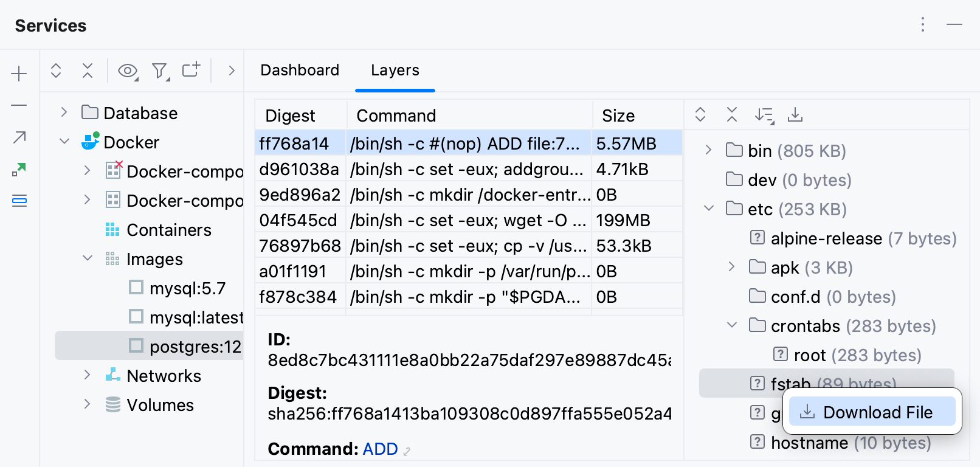This screenshot has height=467, width=980.
Task: Collapse the etc folder
Action: click(709, 209)
